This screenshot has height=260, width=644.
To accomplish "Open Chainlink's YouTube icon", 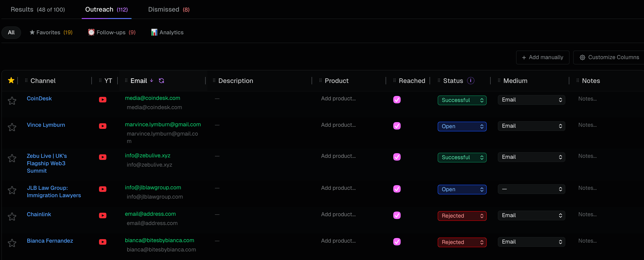I will click(x=102, y=216).
